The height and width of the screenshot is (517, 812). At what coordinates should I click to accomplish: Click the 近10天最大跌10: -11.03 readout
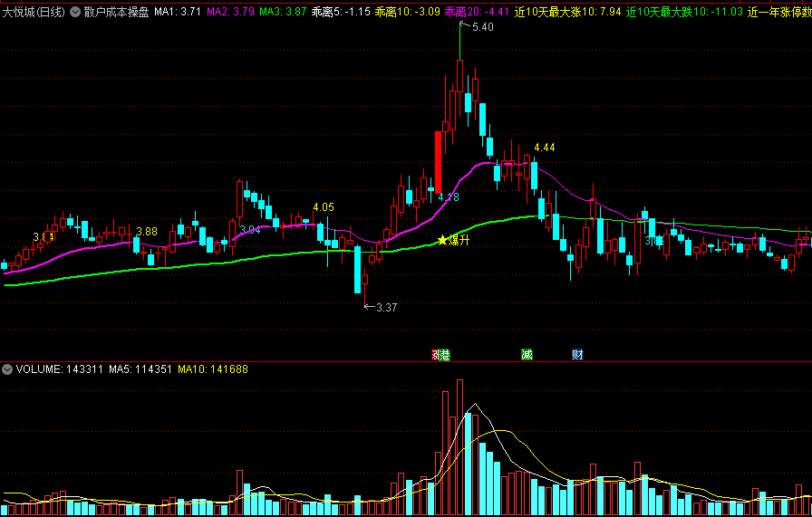click(684, 12)
